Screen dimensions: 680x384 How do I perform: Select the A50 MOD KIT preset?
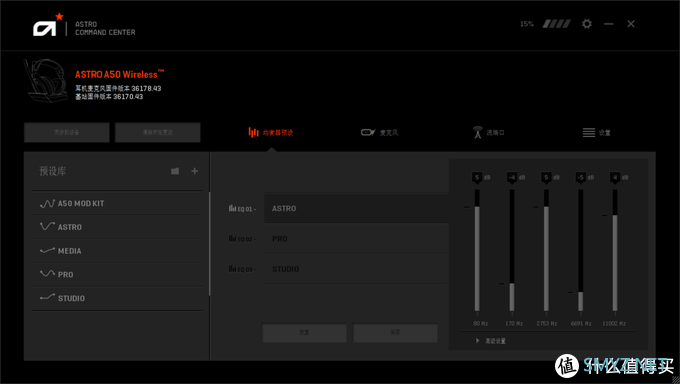click(x=117, y=203)
